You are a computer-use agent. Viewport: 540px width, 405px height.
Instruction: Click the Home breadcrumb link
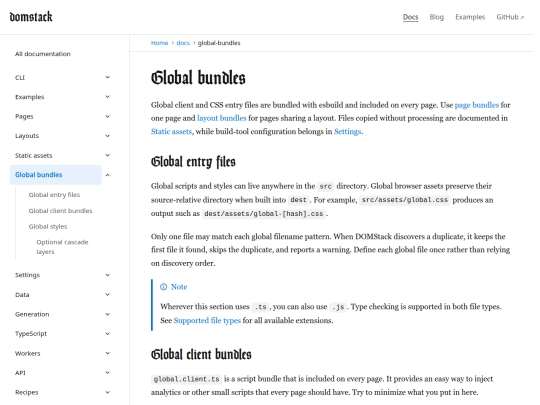(x=159, y=43)
